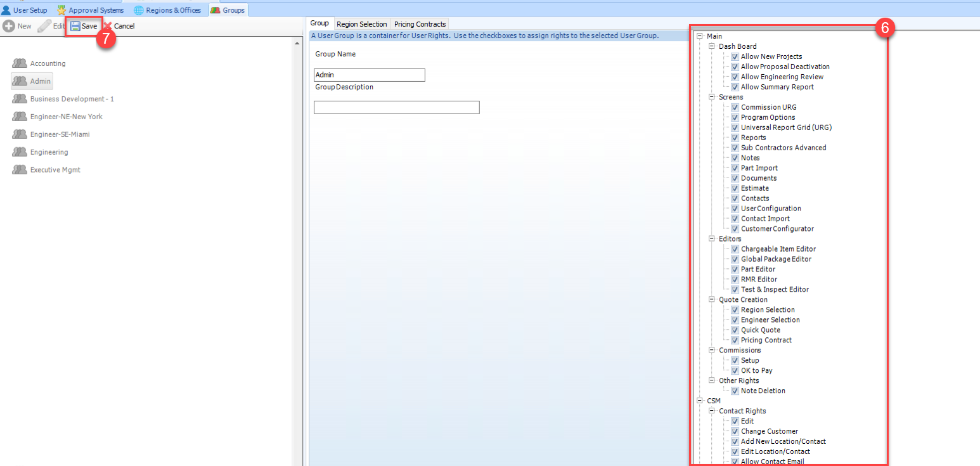Select the Accounting group name
Screen dimensions: 980x466
pyautogui.click(x=48, y=63)
